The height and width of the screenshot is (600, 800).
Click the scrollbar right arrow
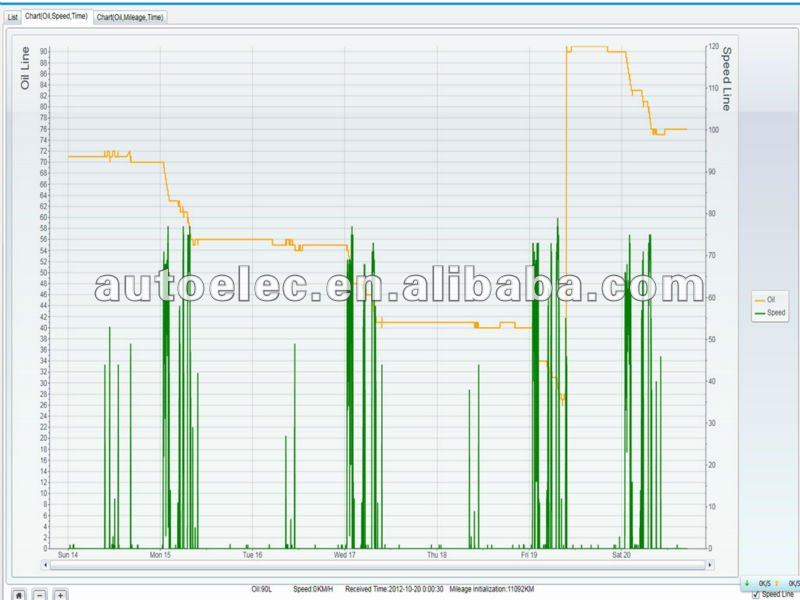[x=709, y=565]
